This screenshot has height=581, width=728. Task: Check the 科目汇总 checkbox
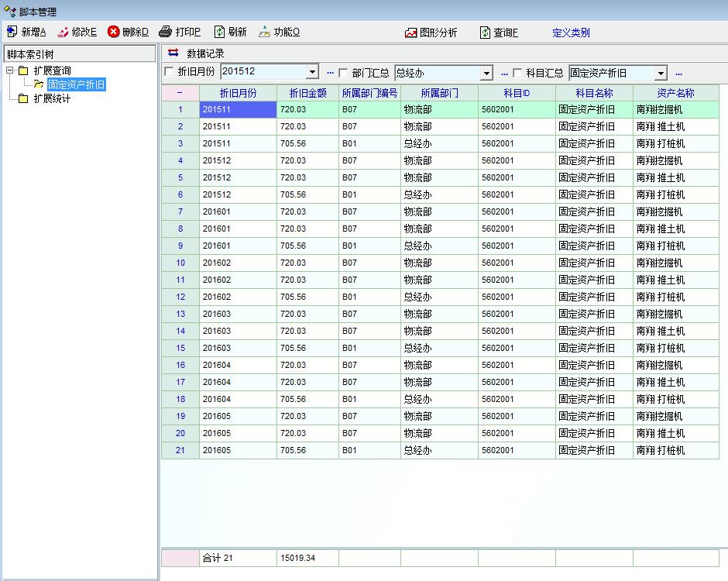517,74
